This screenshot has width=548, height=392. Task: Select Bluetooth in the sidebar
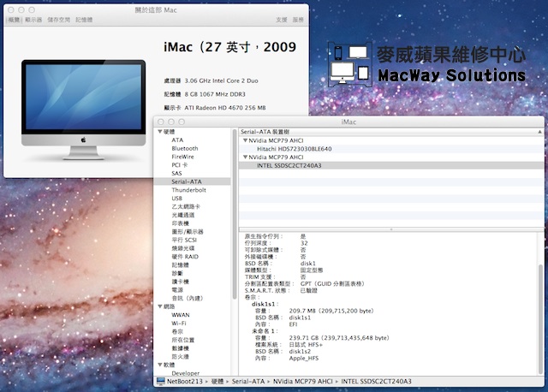tap(185, 148)
